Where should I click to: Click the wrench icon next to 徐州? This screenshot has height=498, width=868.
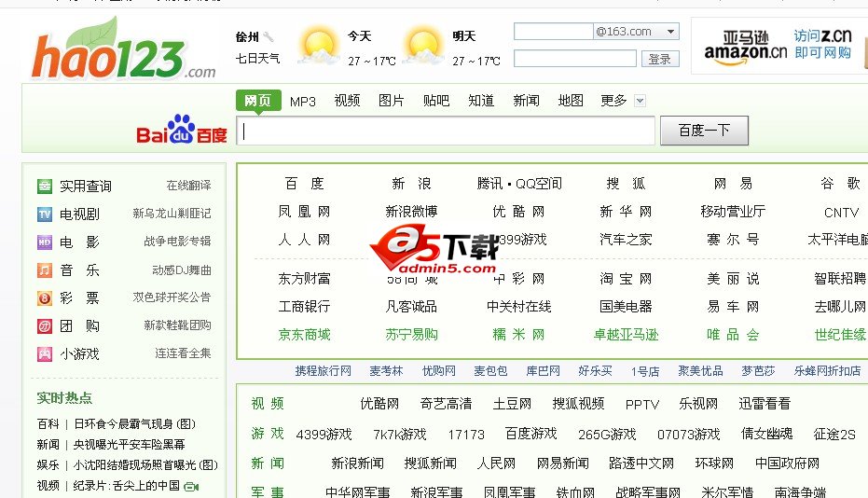coord(269,36)
